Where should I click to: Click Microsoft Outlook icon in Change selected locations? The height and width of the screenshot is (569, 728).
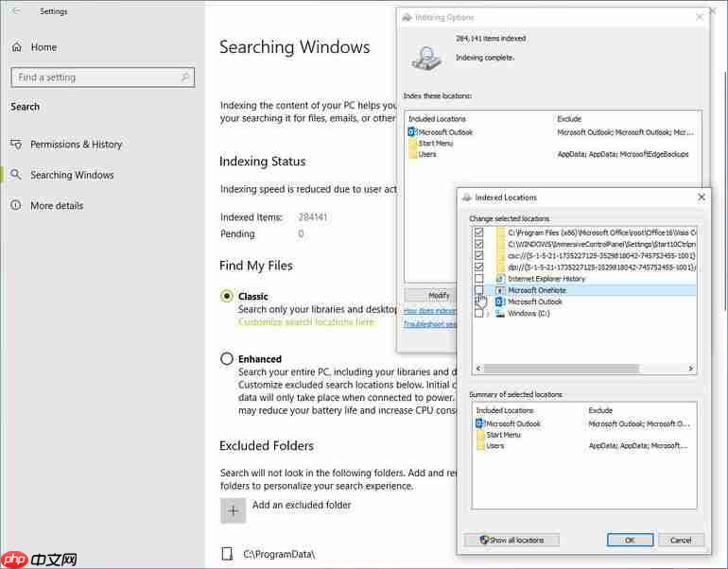pyautogui.click(x=500, y=302)
